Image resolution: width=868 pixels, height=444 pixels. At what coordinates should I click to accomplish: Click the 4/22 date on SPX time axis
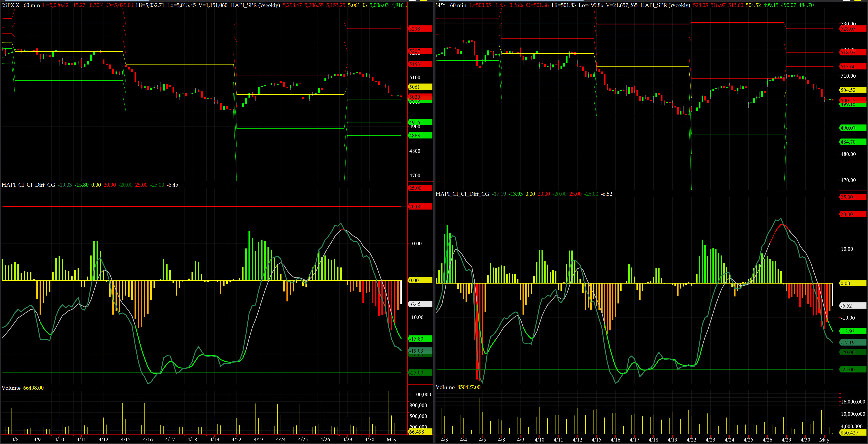(x=236, y=439)
